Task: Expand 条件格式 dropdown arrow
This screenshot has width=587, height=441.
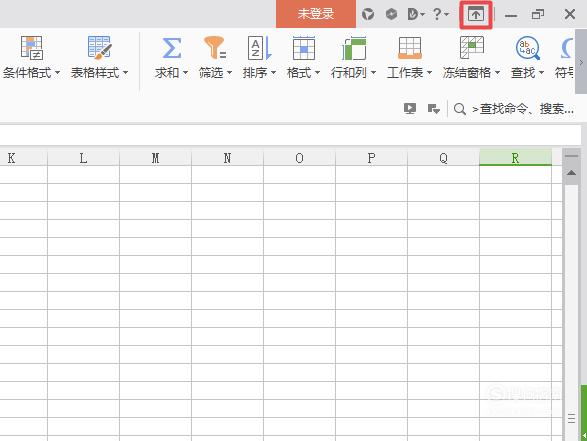Action: tap(57, 72)
